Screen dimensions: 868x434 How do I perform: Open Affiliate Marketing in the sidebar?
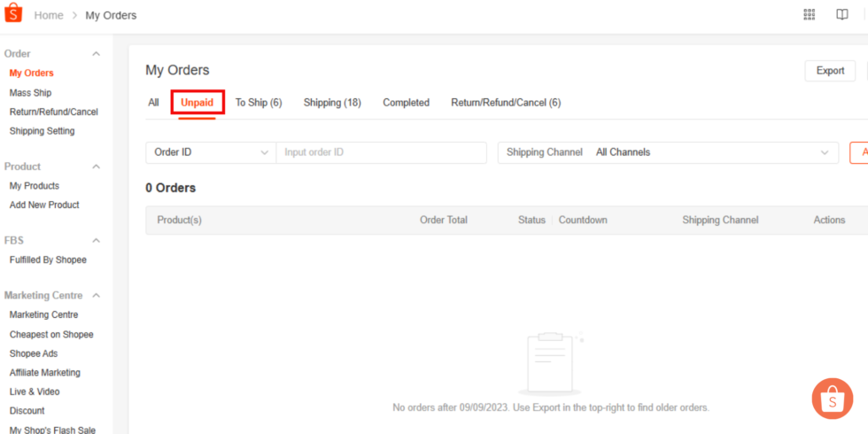[45, 373]
